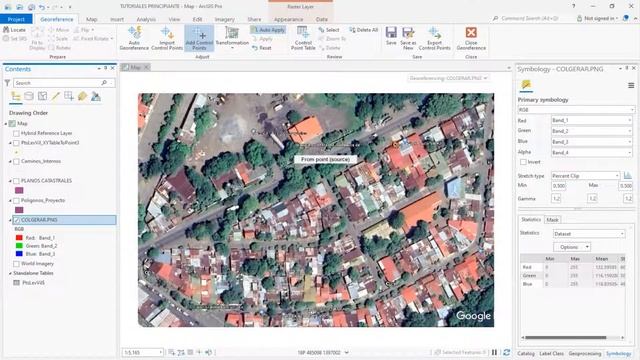Click Poligonos_Proyecto purple symbol swatch
This screenshot has width=640, height=360.
click(19, 210)
